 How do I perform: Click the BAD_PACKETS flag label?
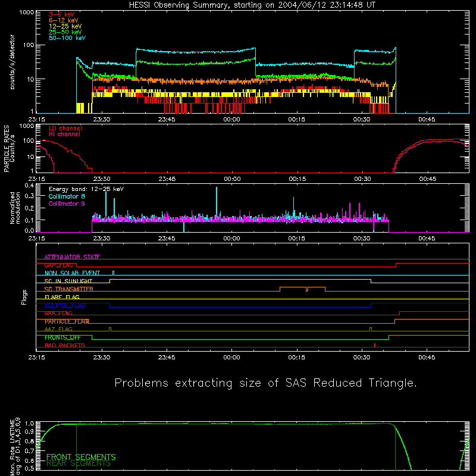pyautogui.click(x=65, y=345)
